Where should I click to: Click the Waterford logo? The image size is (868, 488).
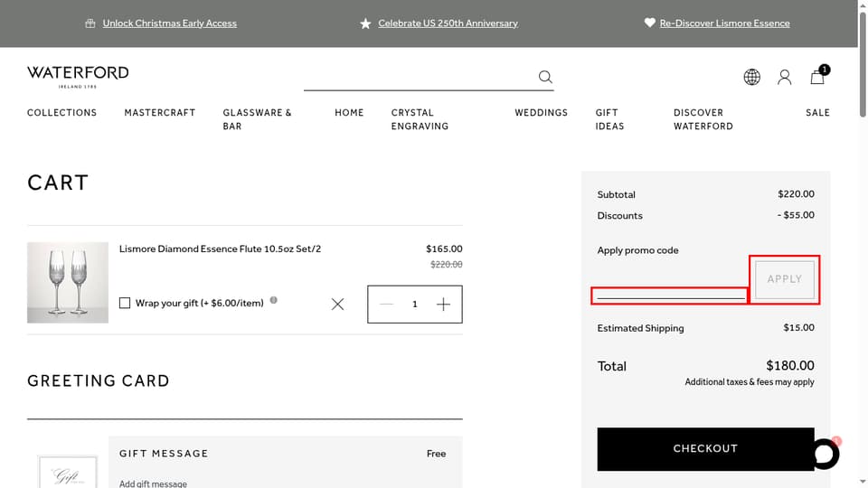coord(78,77)
